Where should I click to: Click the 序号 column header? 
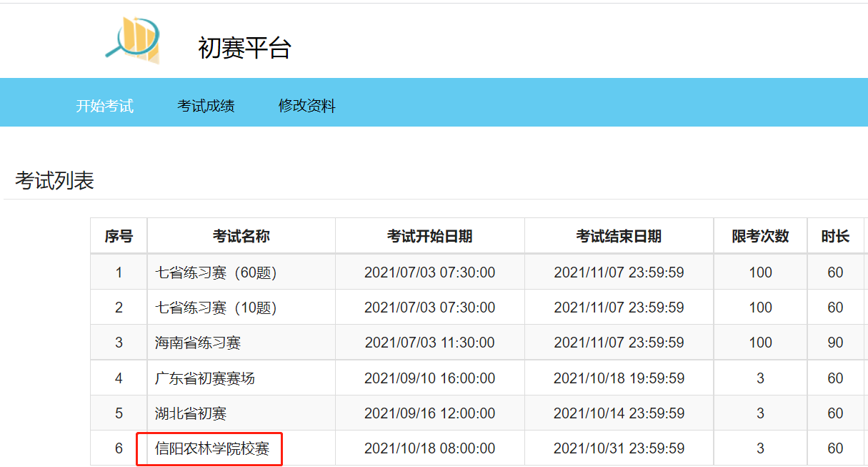tap(119, 236)
